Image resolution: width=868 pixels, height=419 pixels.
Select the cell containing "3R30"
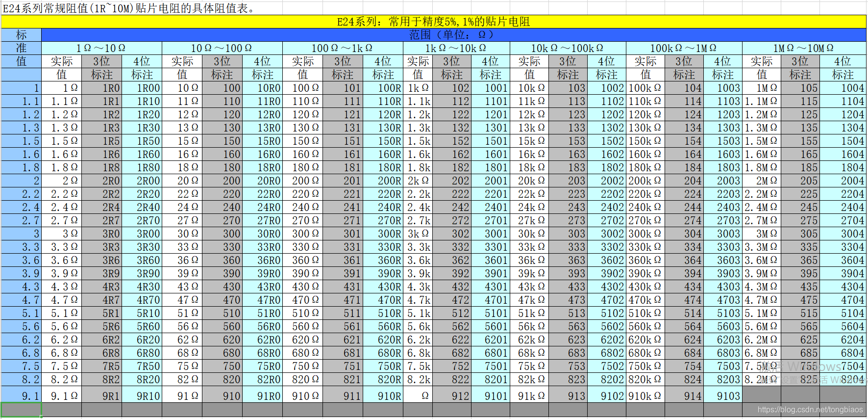[142, 247]
